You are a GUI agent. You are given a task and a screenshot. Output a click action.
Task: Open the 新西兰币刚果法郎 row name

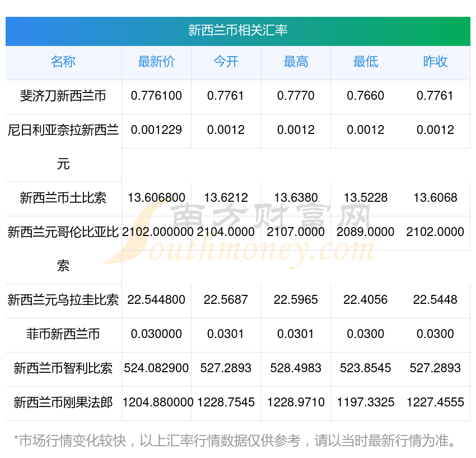[63, 403]
